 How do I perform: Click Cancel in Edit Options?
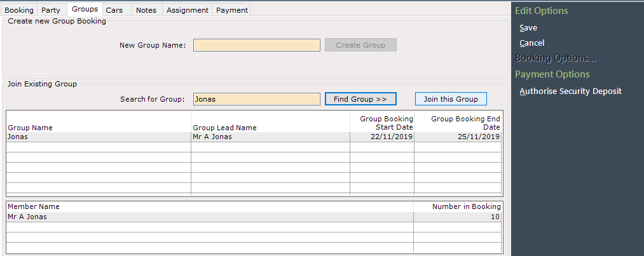532,43
